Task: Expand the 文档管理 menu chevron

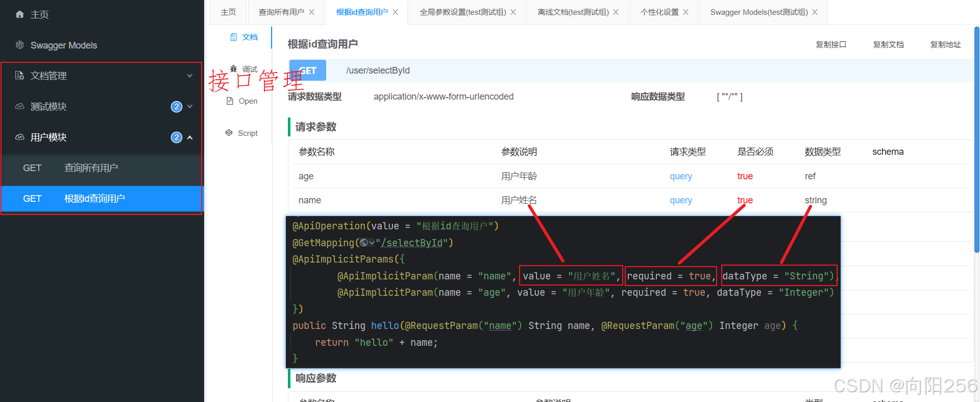Action: 190,76
